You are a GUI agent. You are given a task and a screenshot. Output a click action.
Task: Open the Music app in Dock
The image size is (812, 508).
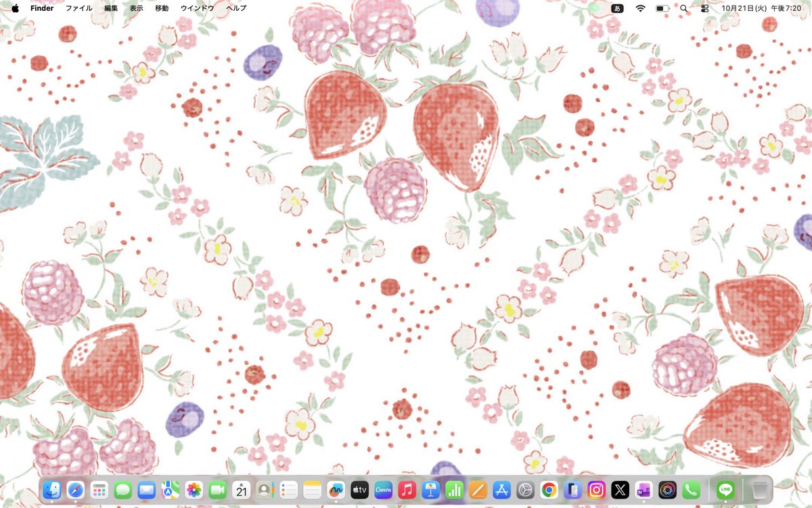coord(407,489)
